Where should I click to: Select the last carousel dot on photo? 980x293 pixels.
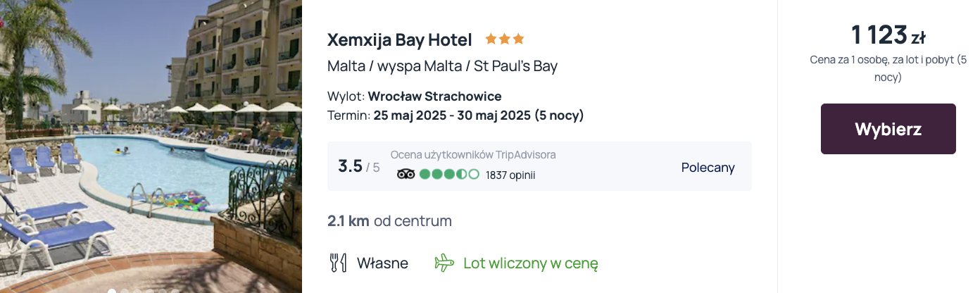click(x=175, y=291)
